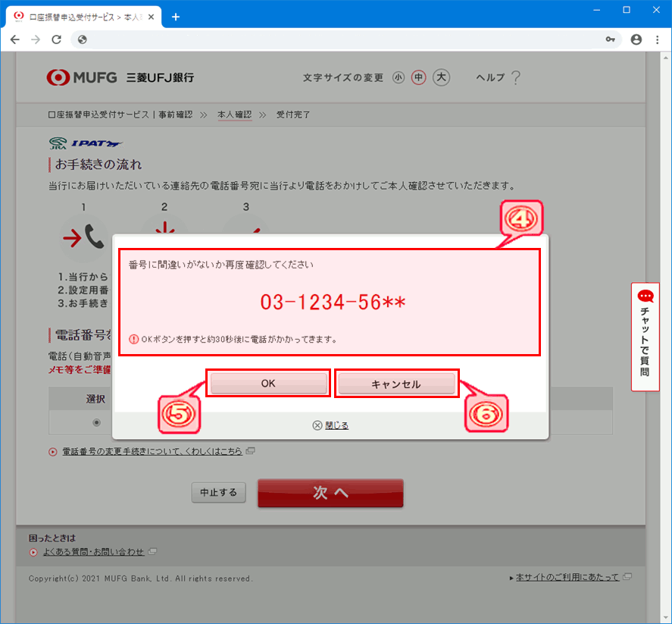This screenshot has width=672, height=624.
Task: Click the 中止する abort button
Action: tap(218, 493)
